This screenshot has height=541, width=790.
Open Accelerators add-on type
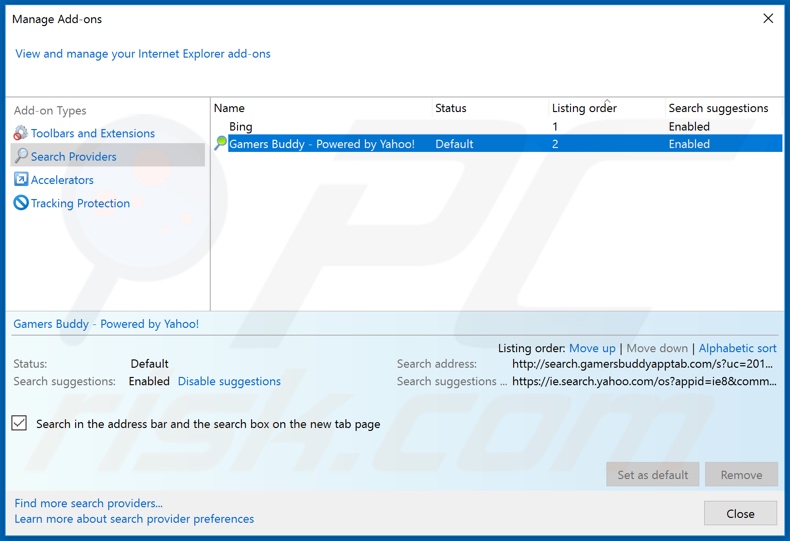coord(62,180)
